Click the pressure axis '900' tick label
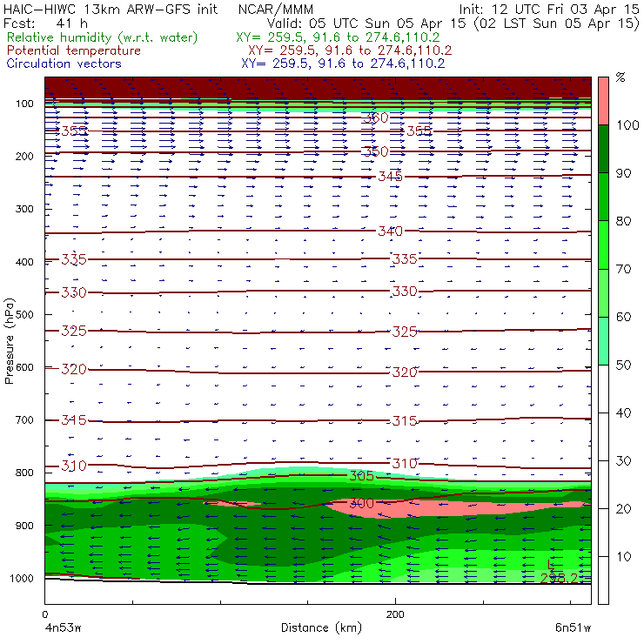The width and height of the screenshot is (644, 644). tap(24, 526)
